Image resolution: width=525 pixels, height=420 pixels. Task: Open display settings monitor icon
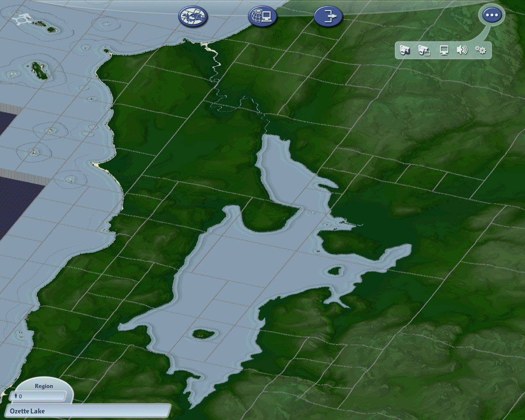tap(444, 50)
